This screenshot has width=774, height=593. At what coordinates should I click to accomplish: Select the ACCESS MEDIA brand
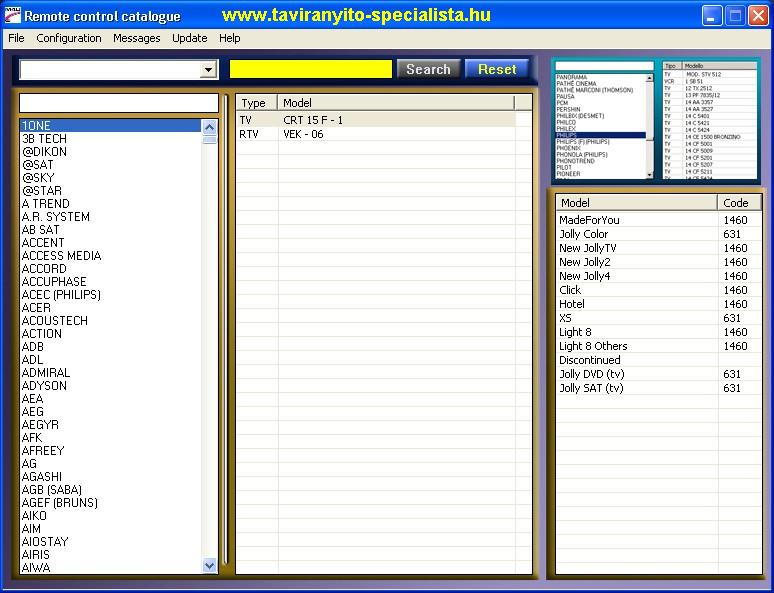pos(111,256)
